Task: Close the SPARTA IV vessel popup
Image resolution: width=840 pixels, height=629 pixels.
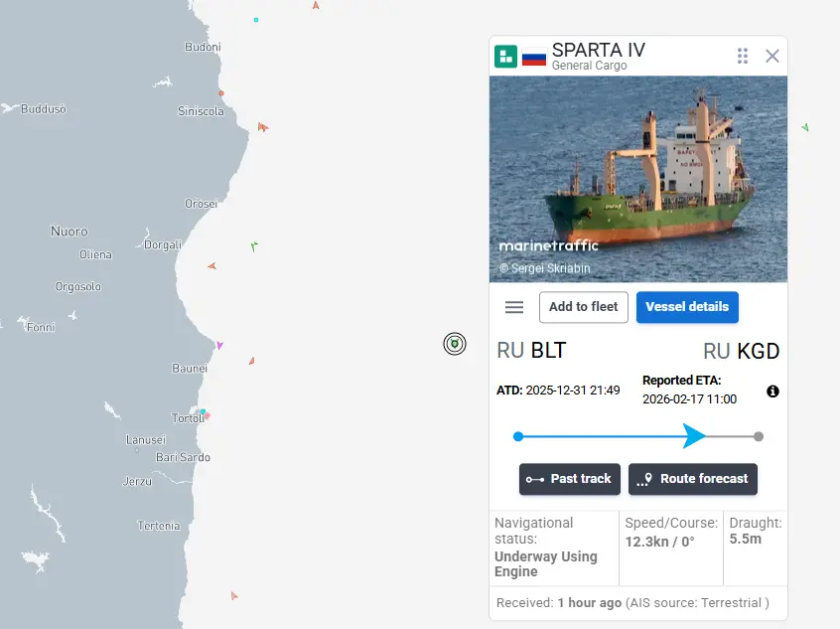Action: pyautogui.click(x=772, y=56)
